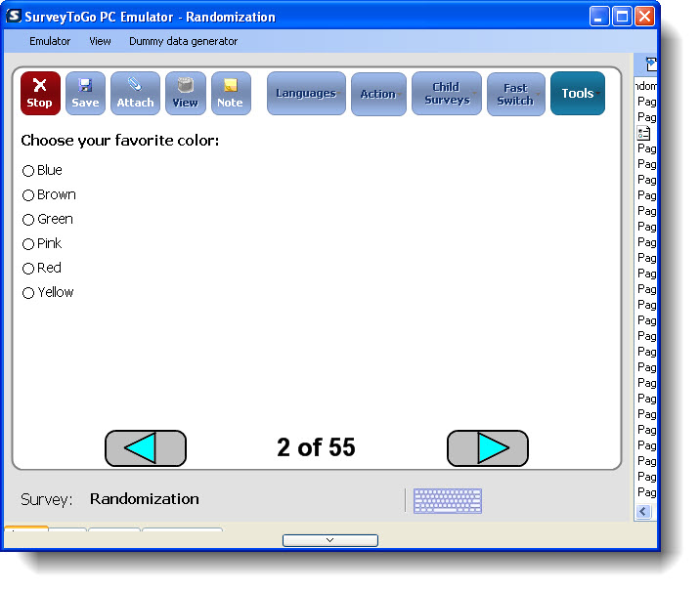
Task: Maximize the SurveyToGo emulator window
Action: 622,17
